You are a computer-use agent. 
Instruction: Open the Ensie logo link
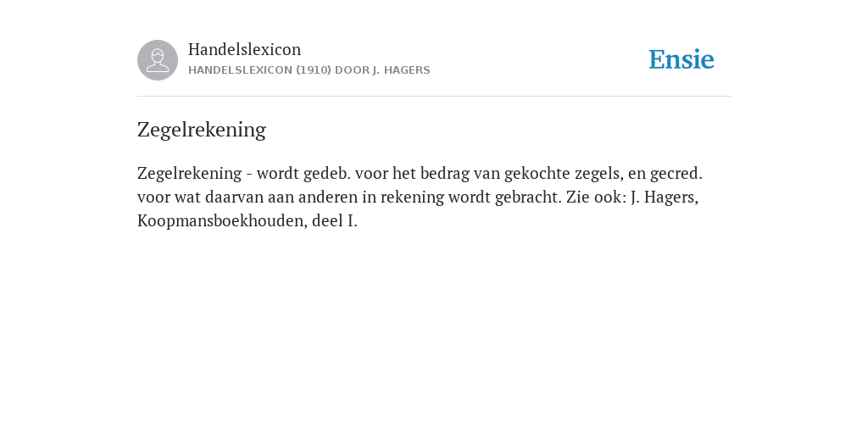(682, 59)
